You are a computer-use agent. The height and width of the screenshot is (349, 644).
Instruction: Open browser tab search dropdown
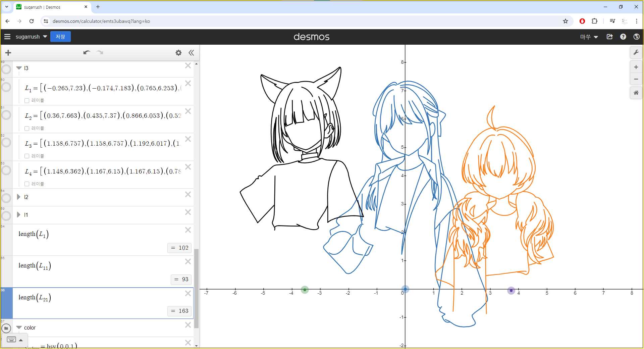(x=7, y=7)
